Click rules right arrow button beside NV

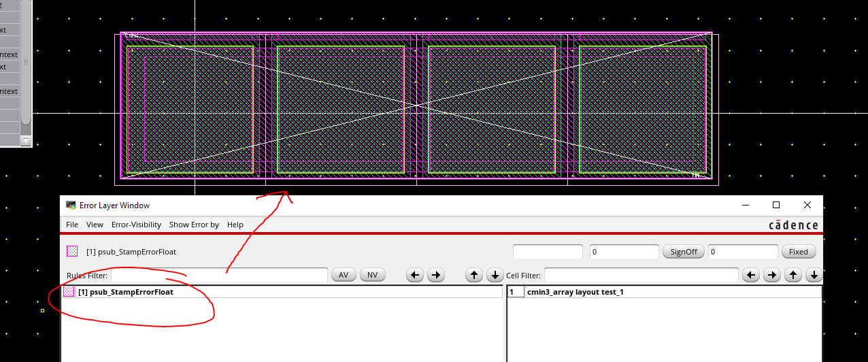point(436,275)
